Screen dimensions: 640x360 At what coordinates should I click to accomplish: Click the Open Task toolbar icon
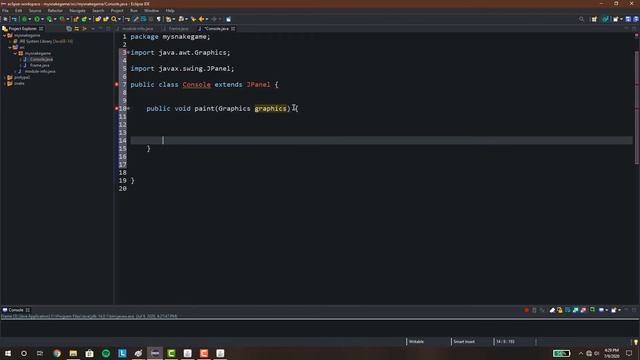pos(106,19)
